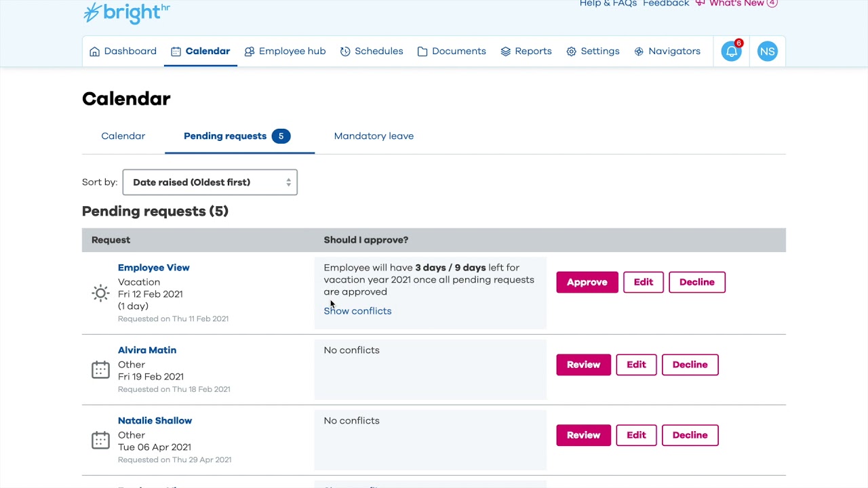Viewport: 868px width, 488px height.
Task: Open the notifications bell
Action: coord(731,52)
